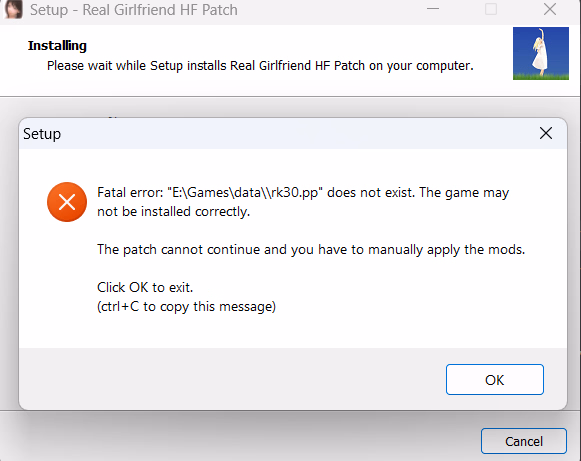The image size is (581, 461).
Task: Click the rk30.pp file path in the error
Action: [245, 193]
